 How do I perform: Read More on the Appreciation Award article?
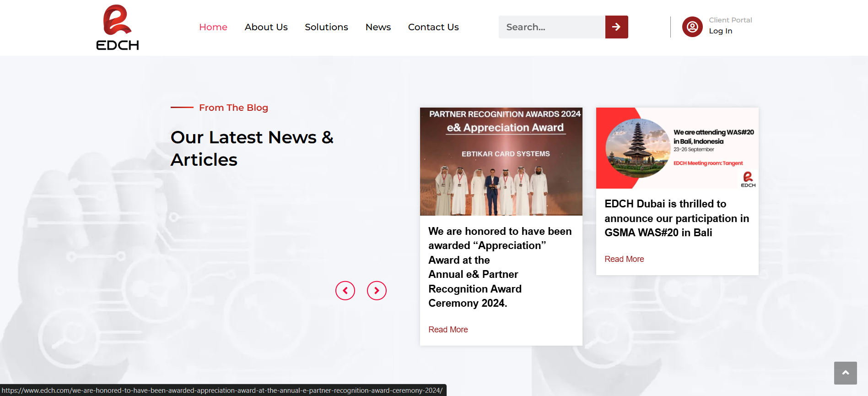click(448, 330)
